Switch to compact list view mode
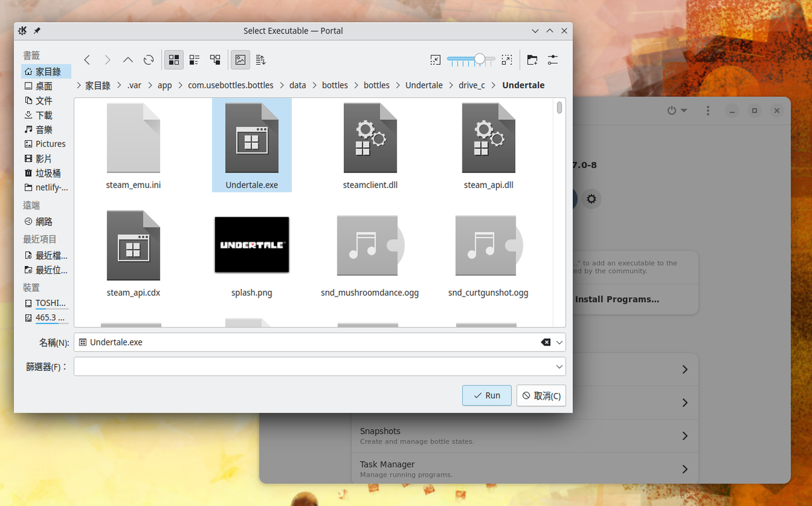Screen dimensions: 812x506 coord(194,60)
